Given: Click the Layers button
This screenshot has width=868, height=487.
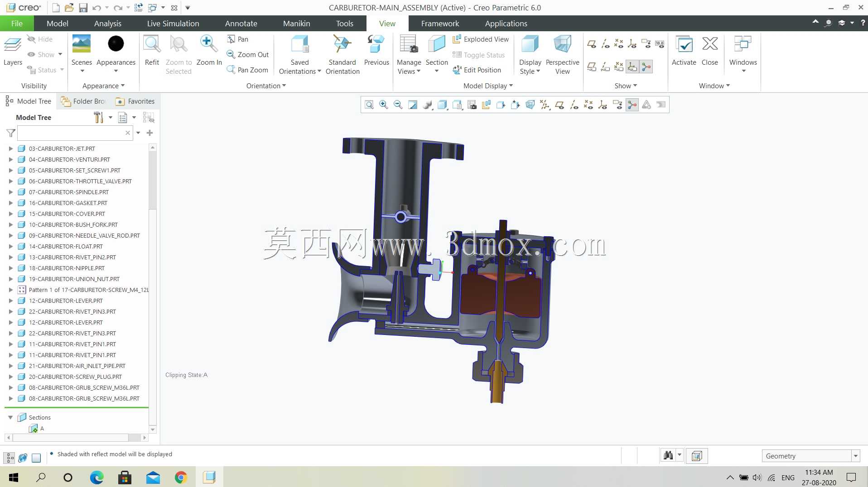Looking at the screenshot, I should (13, 52).
